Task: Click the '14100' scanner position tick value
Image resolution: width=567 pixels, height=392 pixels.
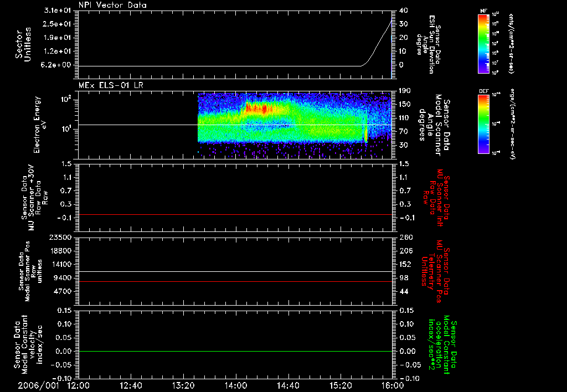Action: [60, 264]
